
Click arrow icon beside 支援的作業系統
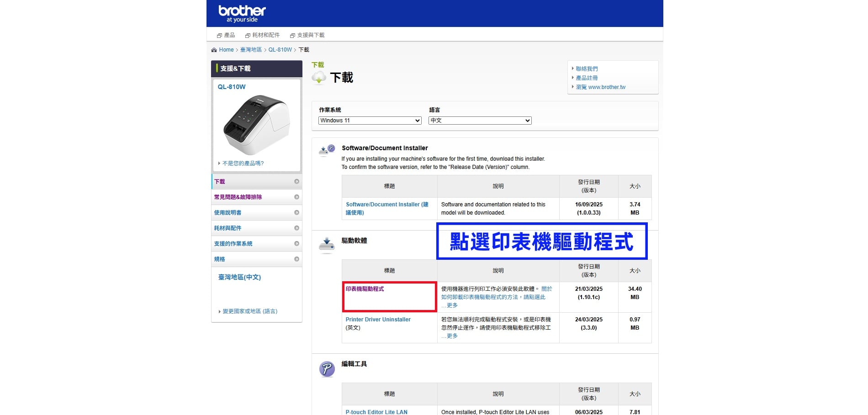tap(296, 244)
